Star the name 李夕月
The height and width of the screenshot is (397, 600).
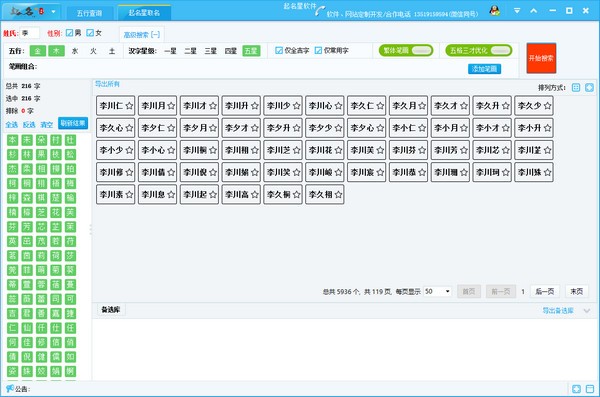pyautogui.click(x=212, y=128)
